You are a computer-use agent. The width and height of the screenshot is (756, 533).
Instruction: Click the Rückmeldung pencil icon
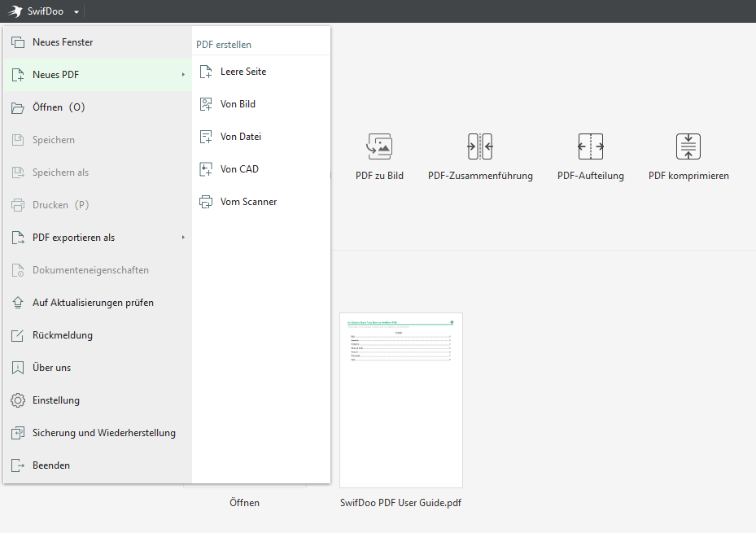pyautogui.click(x=18, y=335)
